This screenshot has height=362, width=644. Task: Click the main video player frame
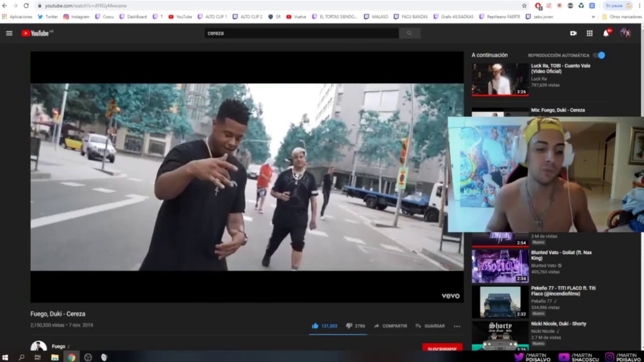pyautogui.click(x=247, y=177)
